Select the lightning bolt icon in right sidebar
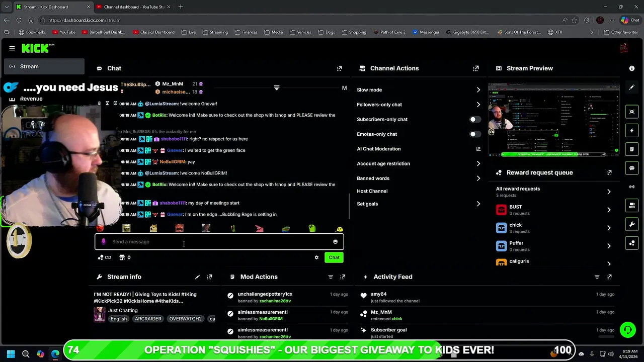Viewport: 644px width, 362px height. pyautogui.click(x=632, y=131)
